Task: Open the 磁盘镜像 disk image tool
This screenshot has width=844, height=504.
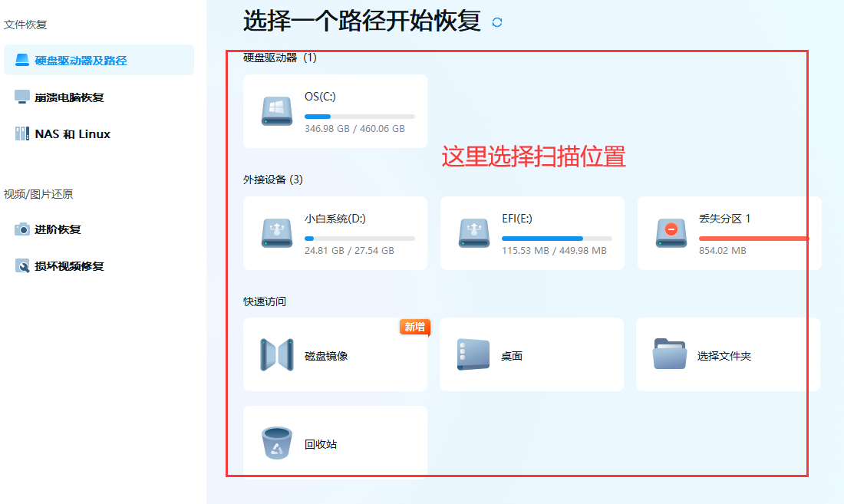Action: coord(275,354)
